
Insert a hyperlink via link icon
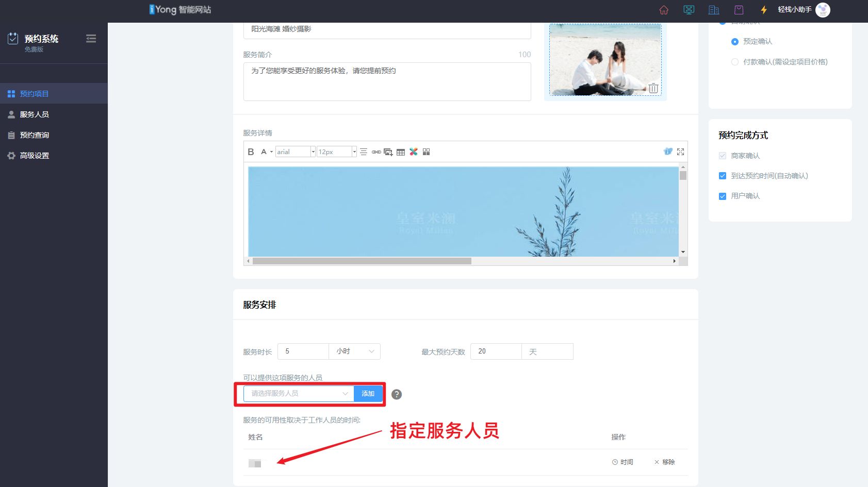(376, 152)
